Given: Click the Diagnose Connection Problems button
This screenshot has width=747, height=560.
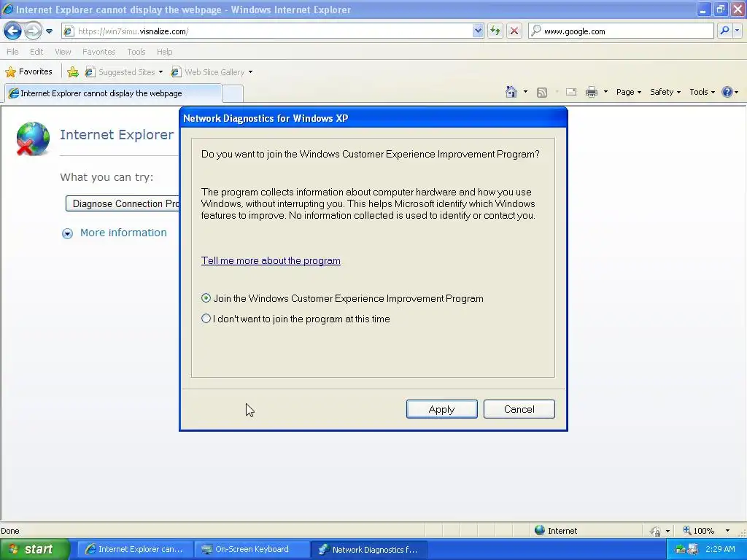Looking at the screenshot, I should 123,204.
